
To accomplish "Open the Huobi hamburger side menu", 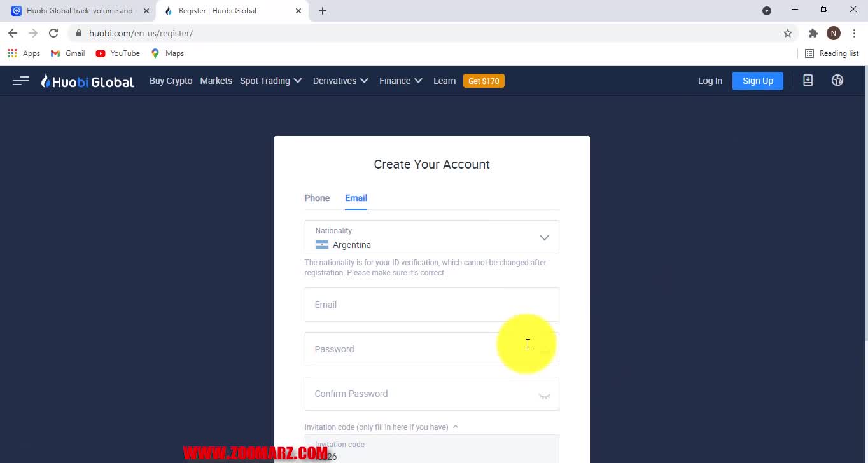I will pos(21,81).
